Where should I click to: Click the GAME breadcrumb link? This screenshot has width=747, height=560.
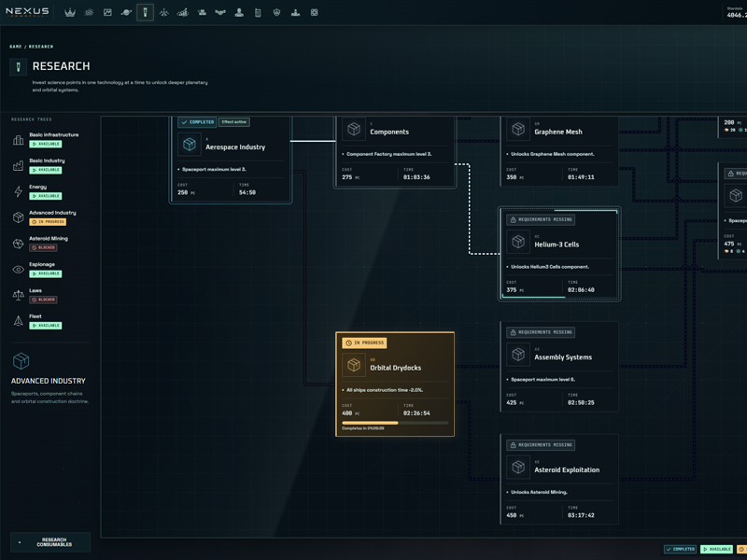click(16, 47)
